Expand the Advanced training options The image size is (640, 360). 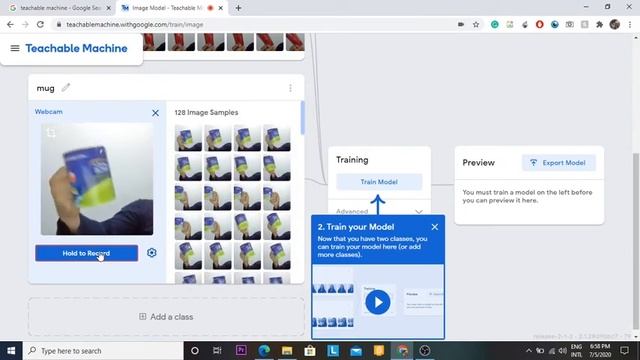point(379,211)
